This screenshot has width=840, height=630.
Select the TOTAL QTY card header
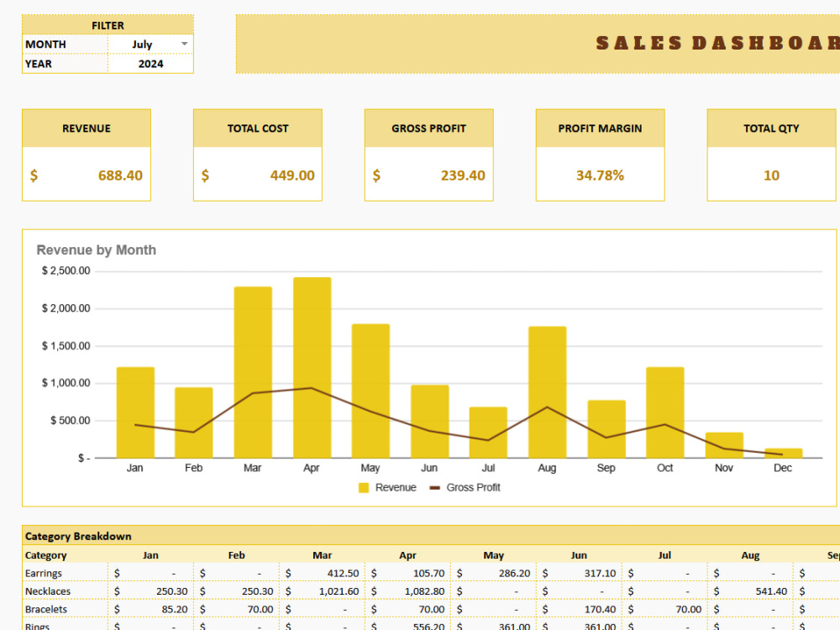click(771, 129)
